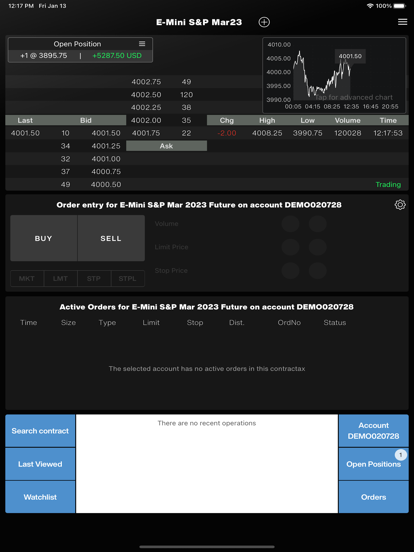Viewport: 414px width, 552px height.
Task: Tap the Low value 3990.75
Action: point(307,133)
